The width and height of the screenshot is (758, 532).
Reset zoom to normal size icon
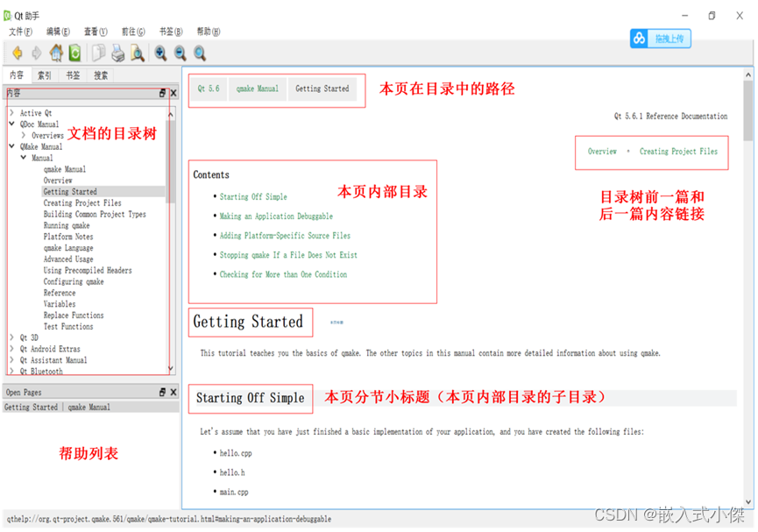click(x=200, y=53)
